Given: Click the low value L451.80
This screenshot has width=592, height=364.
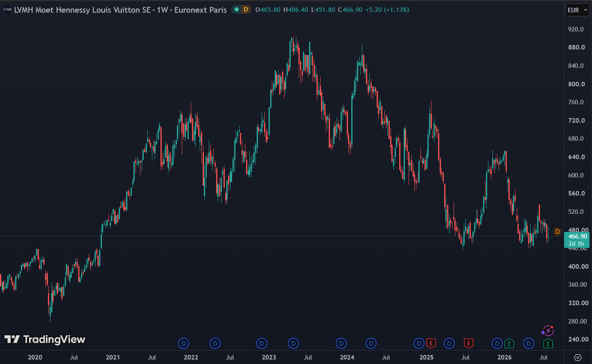Looking at the screenshot, I should tap(323, 10).
